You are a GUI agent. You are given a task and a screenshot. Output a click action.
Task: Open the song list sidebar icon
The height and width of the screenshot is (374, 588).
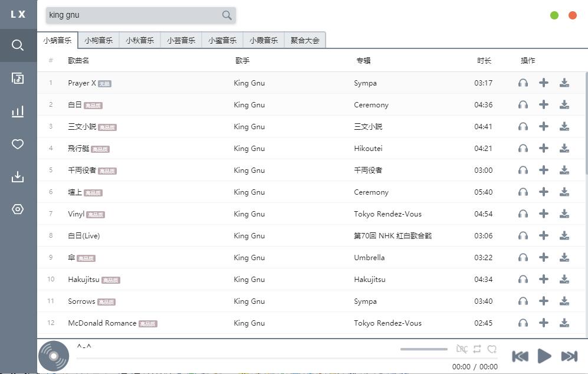pyautogui.click(x=18, y=78)
